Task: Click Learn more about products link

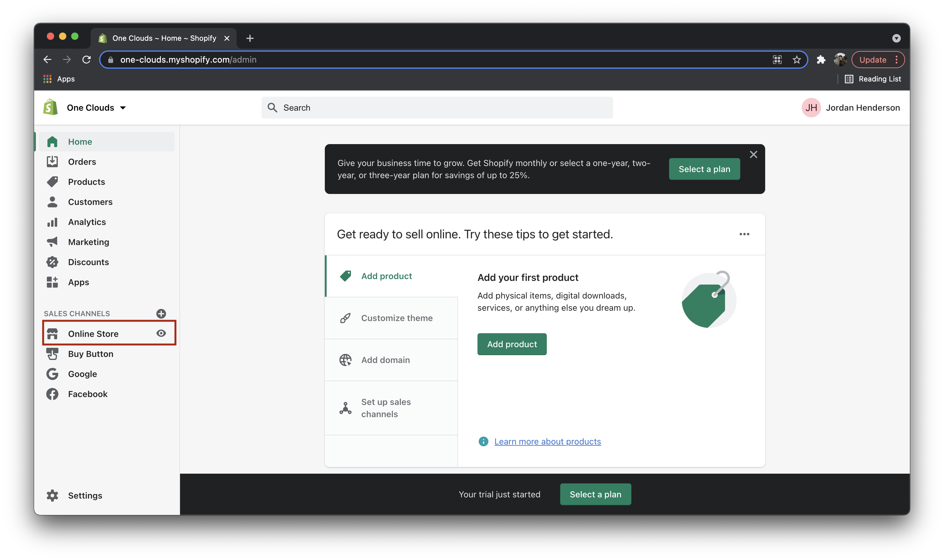Action: [547, 441]
